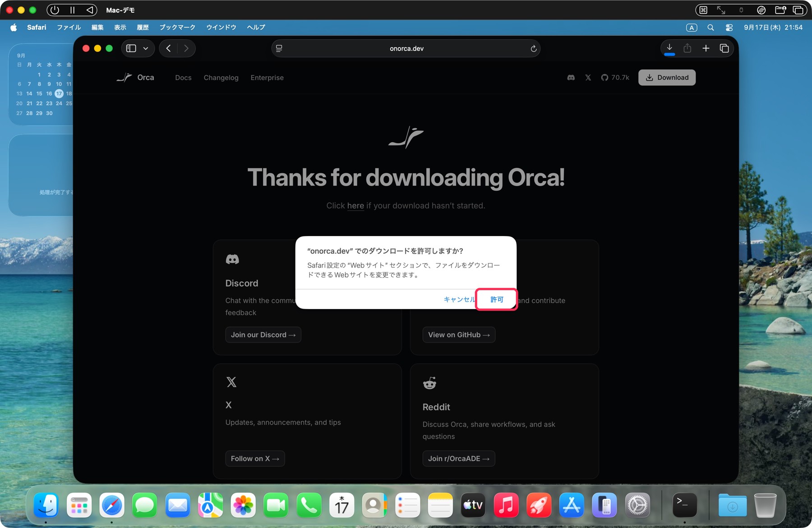Open the Changelog nav link

pos(221,78)
